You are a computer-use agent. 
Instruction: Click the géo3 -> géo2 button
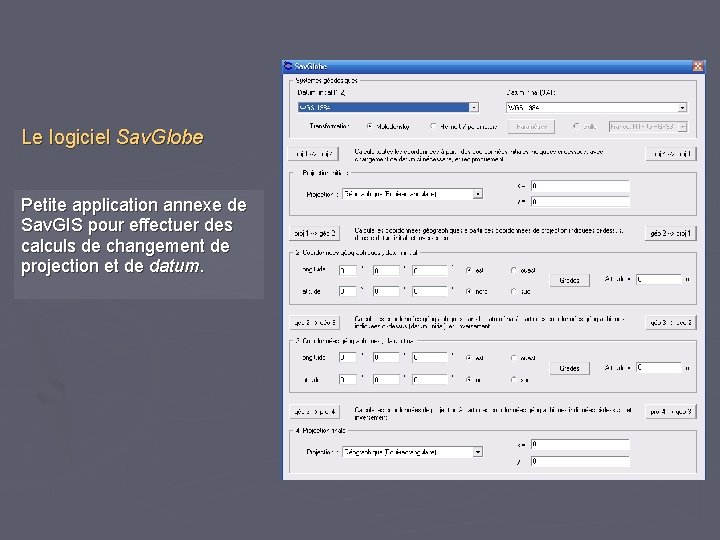[670, 322]
